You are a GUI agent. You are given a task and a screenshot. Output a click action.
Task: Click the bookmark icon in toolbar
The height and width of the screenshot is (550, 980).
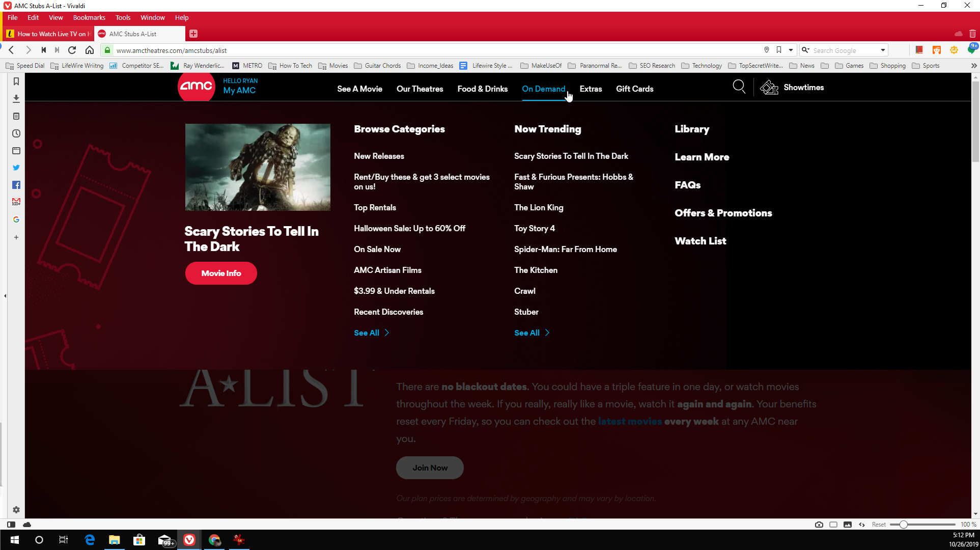click(x=779, y=50)
